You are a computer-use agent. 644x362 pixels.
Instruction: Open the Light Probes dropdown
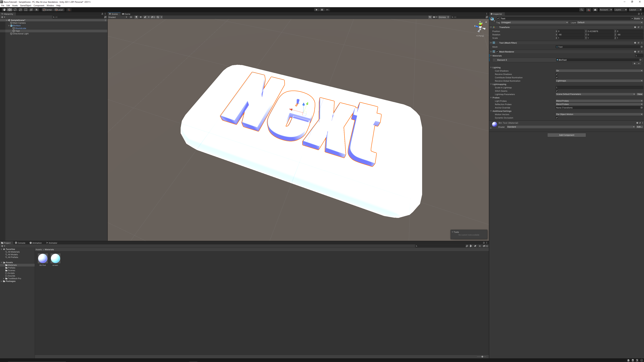[599, 101]
